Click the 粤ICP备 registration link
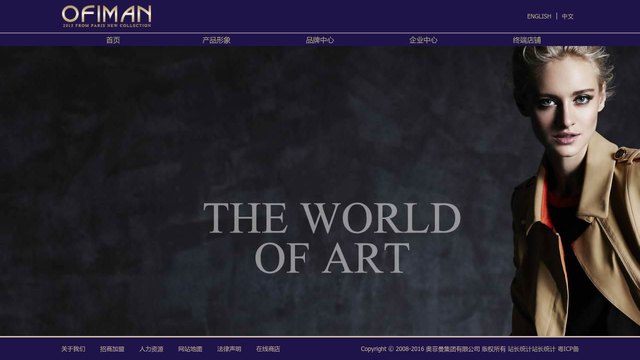 tap(568, 349)
